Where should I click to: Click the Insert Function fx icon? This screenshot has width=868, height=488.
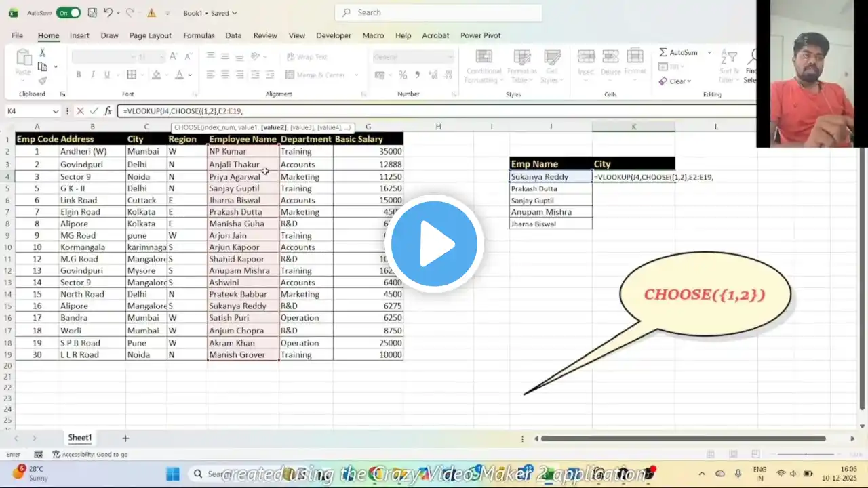[108, 111]
